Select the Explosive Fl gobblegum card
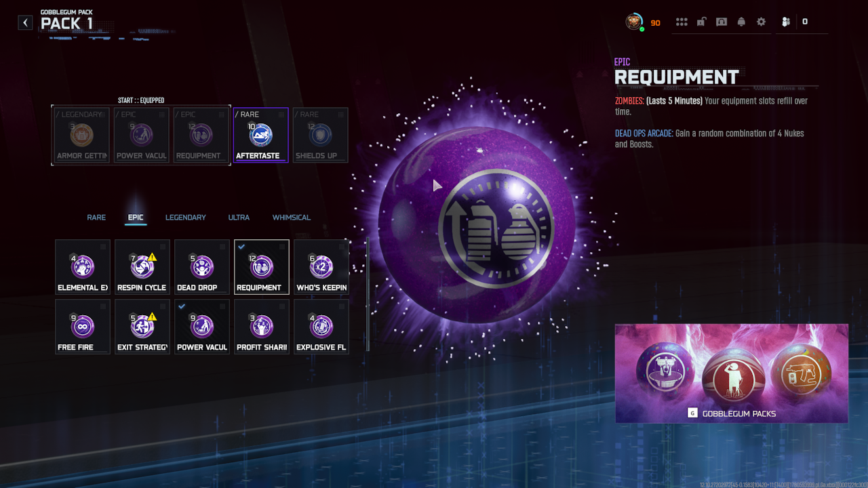Viewport: 868px width, 488px height. (321, 327)
